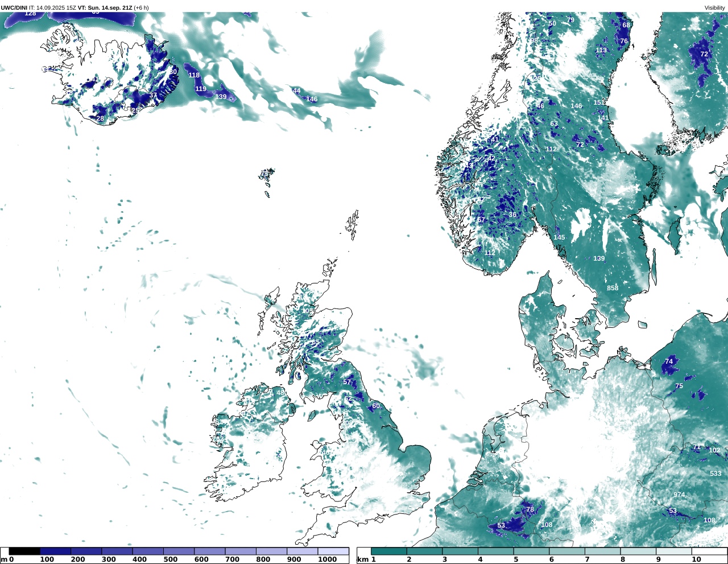728x564 pixels.
Task: Click the 119 value east of Iceland
Action: pos(201,89)
